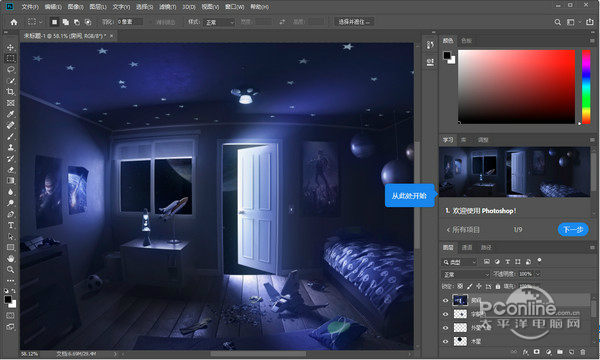Open the 文件(F) menu
The image size is (600, 360).
click(30, 7)
